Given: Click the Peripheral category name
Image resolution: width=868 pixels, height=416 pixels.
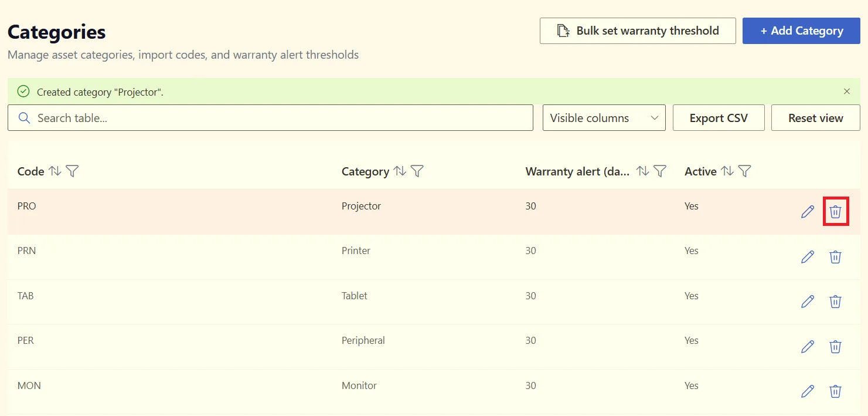Looking at the screenshot, I should click(x=363, y=340).
